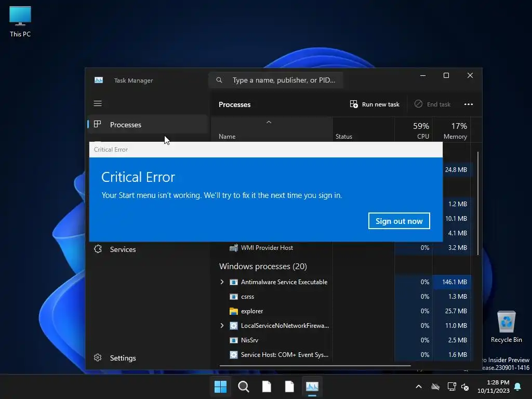Click the Critical Error dialog title bar
This screenshot has width=532, height=399.
point(265,150)
